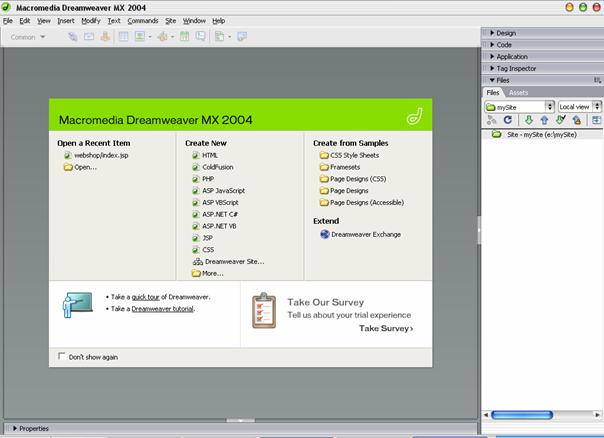Expand the Application panel group
This screenshot has width=604, height=438.
(x=492, y=57)
